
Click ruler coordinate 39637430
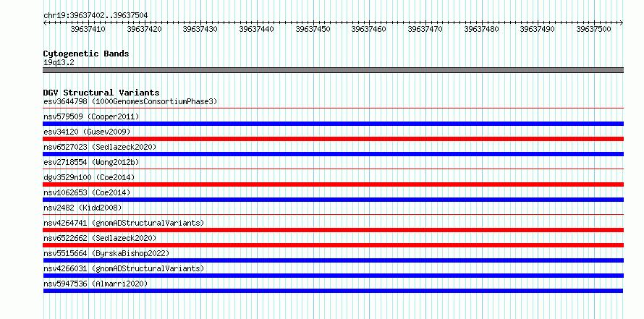pos(200,29)
